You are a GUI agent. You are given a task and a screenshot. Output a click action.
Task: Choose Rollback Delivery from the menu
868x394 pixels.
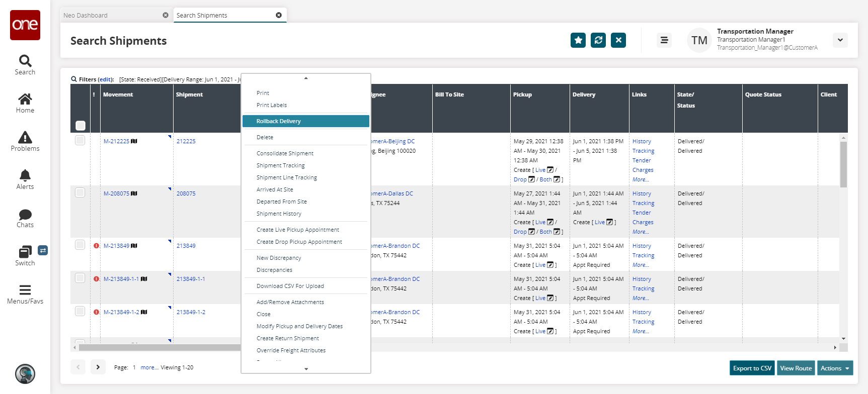point(279,121)
